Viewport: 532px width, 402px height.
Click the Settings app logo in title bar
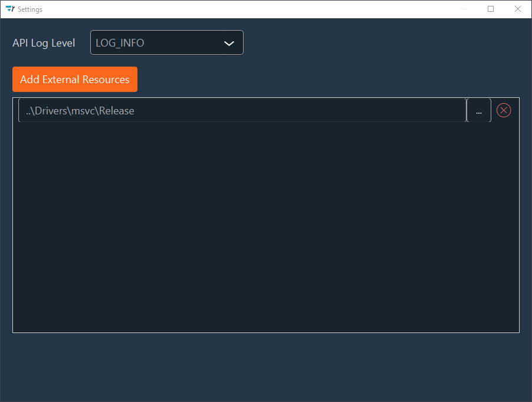coord(9,9)
